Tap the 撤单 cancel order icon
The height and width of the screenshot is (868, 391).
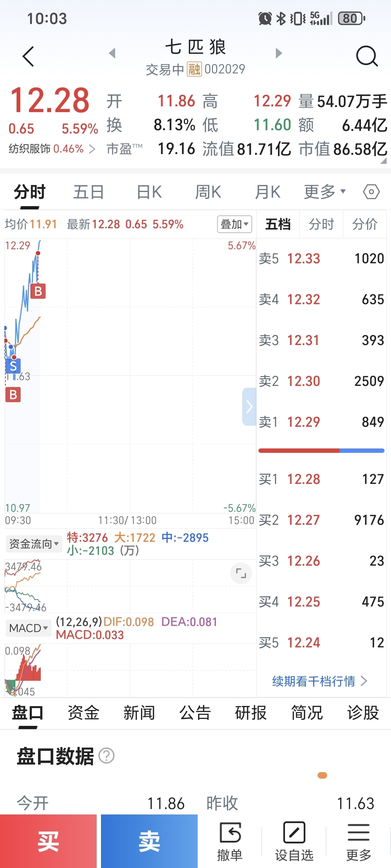(230, 841)
